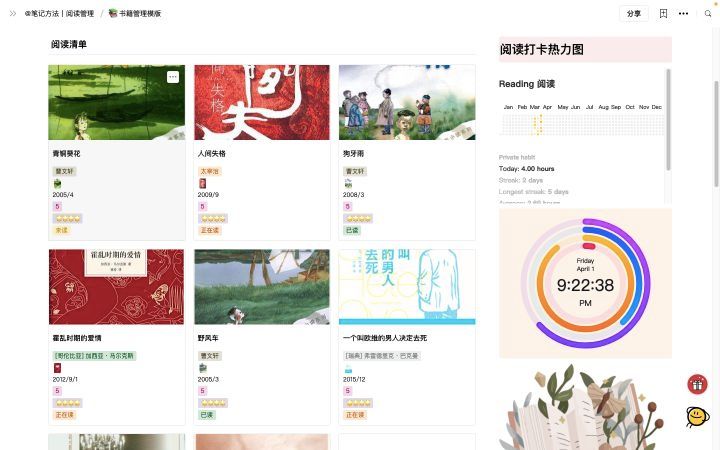Click the 2009/9 date on 人间失格 card
Viewport: 720px width, 450px height.
[x=208, y=195]
